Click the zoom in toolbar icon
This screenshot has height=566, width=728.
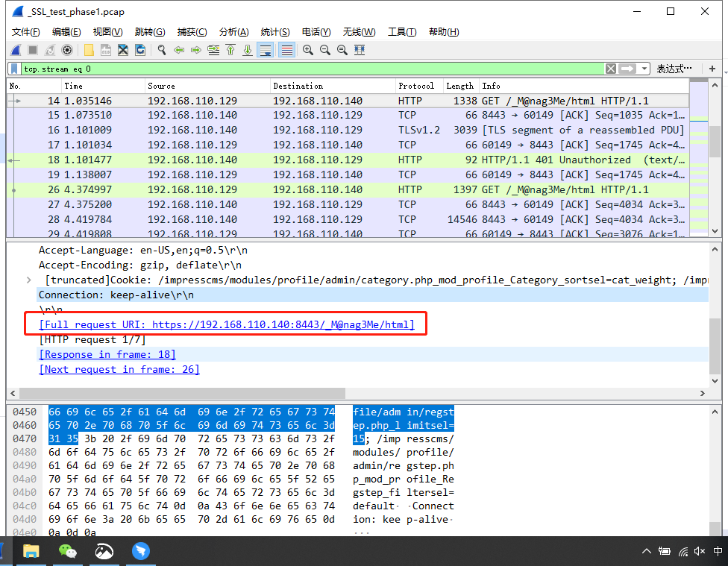(307, 50)
